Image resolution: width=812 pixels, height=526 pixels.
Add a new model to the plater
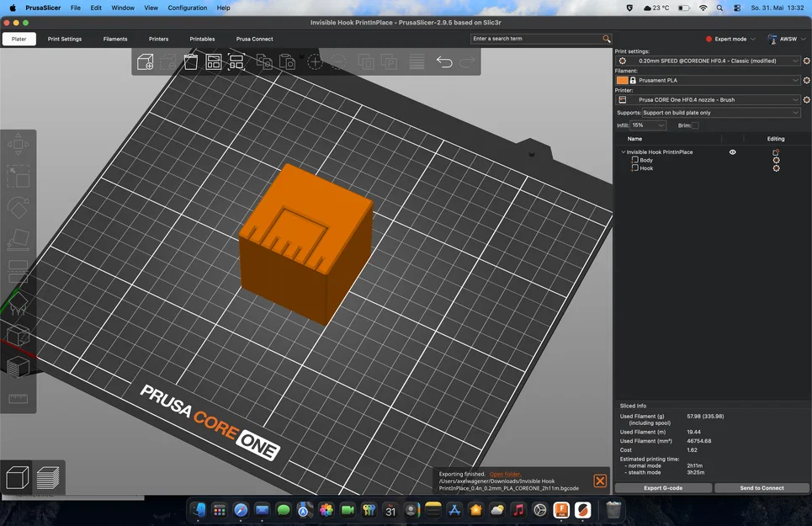pyautogui.click(x=145, y=62)
